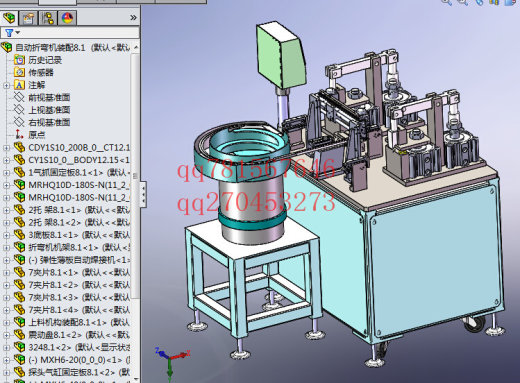The image size is (520, 383).
Task: Switch to the FeatureManager design tree tab
Action: point(9,18)
